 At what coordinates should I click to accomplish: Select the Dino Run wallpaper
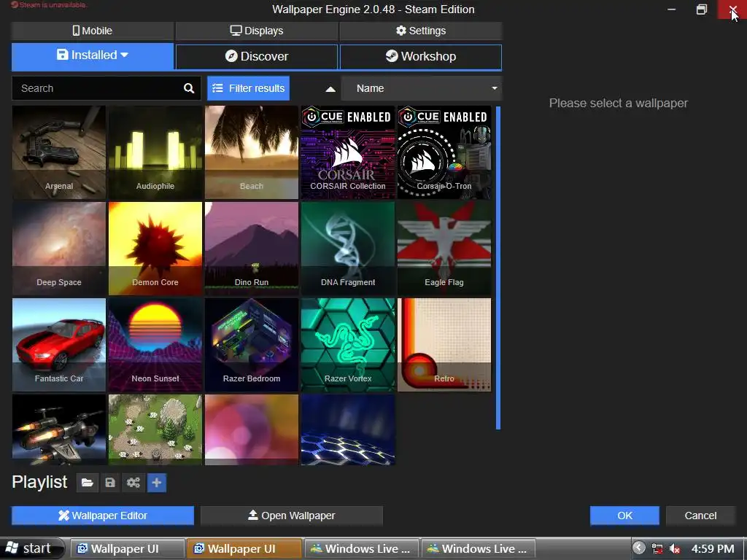click(x=252, y=249)
